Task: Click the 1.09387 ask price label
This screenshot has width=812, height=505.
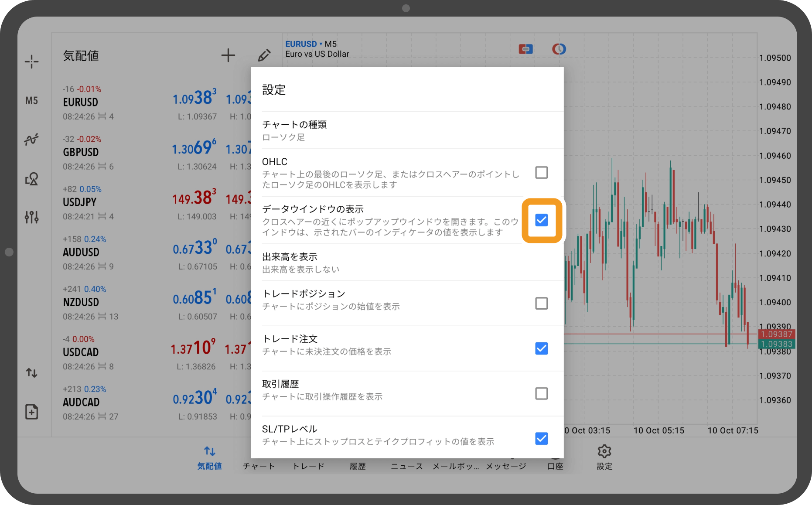Action: tap(776, 334)
